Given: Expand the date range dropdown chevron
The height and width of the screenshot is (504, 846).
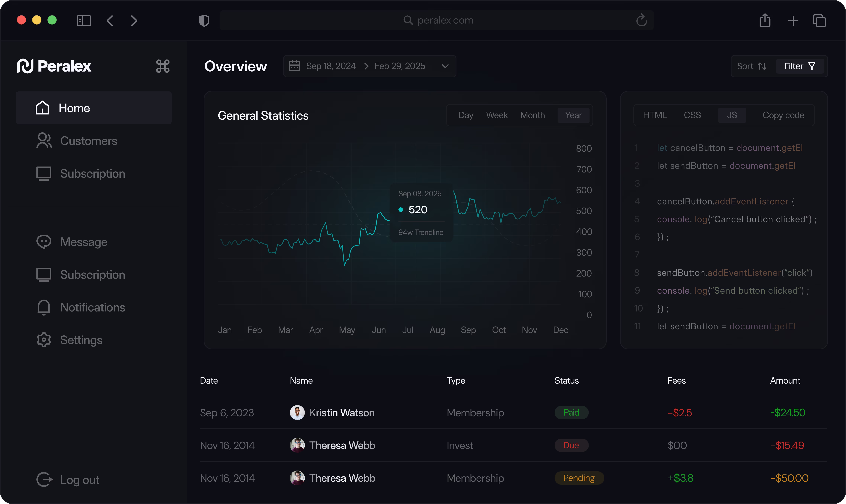Looking at the screenshot, I should [445, 66].
